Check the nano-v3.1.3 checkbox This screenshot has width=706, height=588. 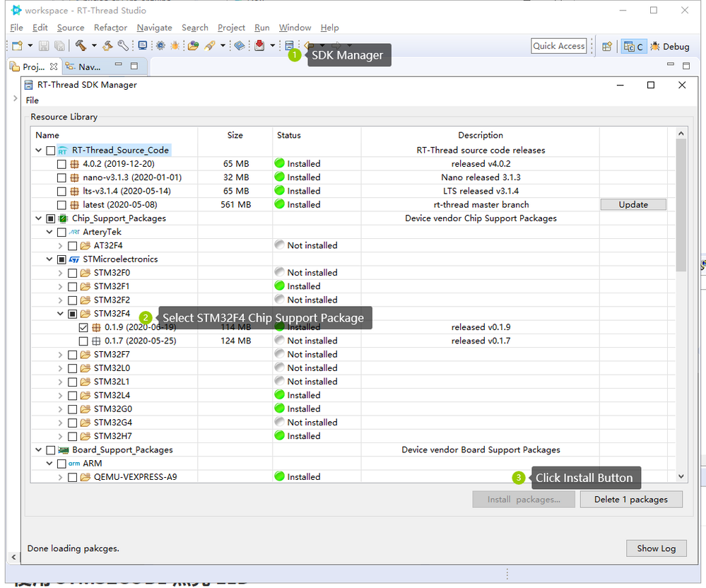(x=61, y=178)
